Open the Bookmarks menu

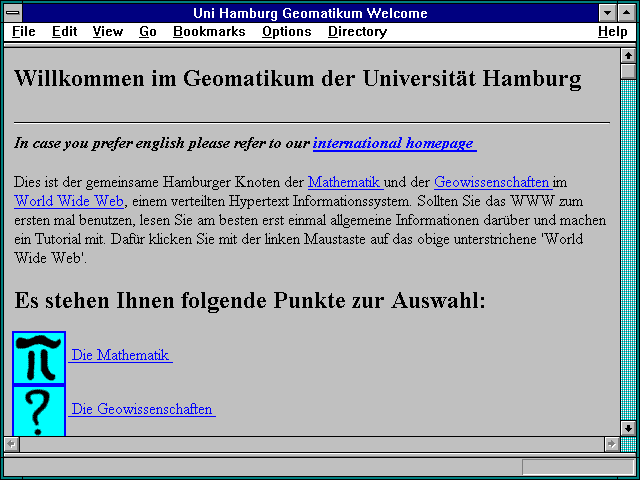click(209, 31)
